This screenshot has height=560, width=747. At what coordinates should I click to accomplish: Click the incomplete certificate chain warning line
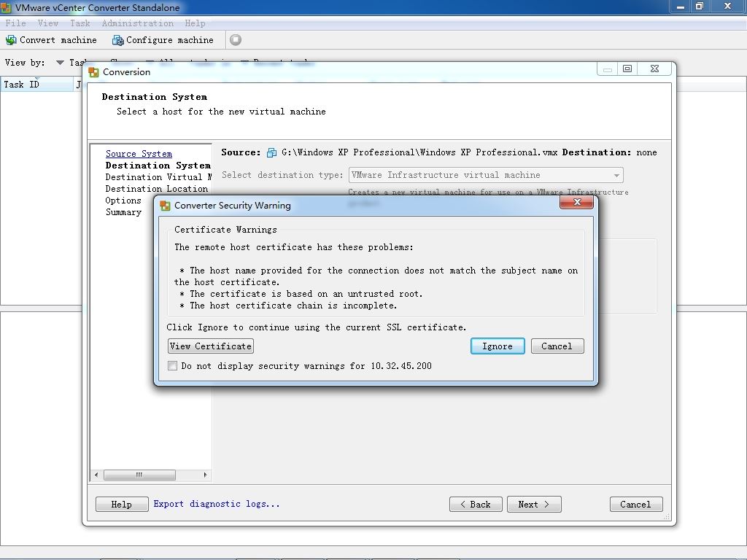coord(288,306)
